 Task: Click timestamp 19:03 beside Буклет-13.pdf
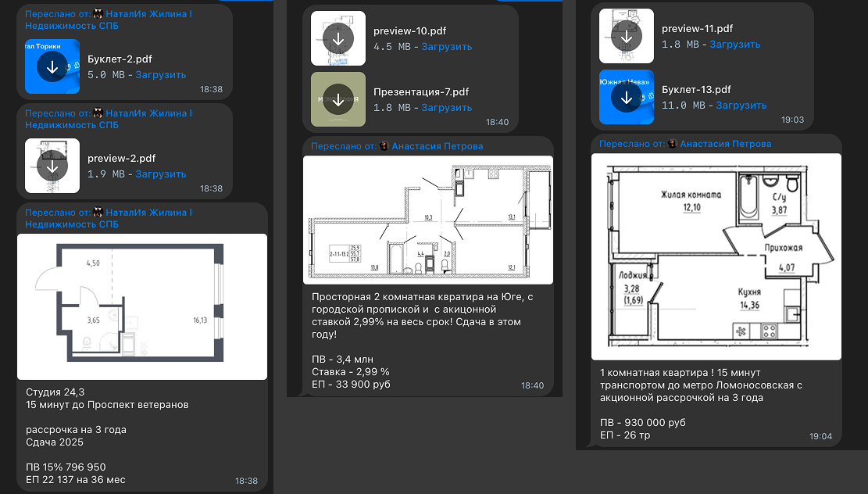[x=792, y=120]
